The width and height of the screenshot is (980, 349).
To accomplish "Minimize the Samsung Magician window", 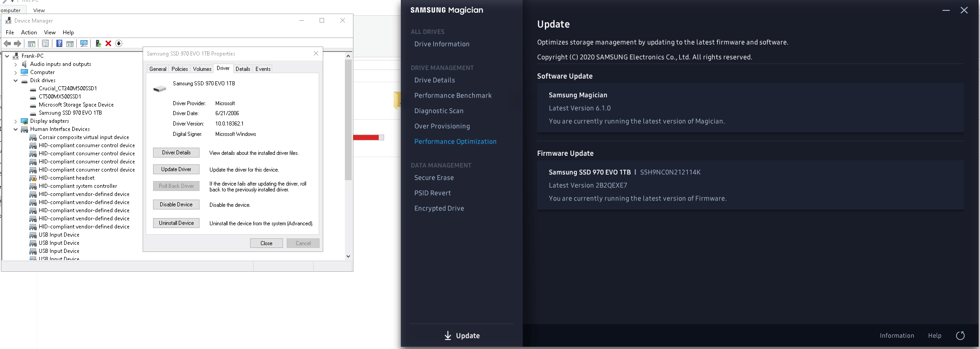I will 946,10.
